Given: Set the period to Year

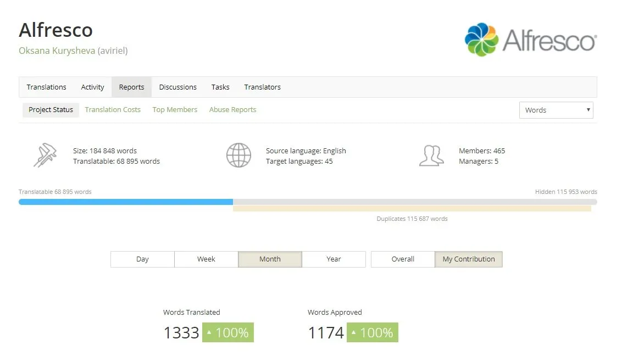Looking at the screenshot, I should pos(334,259).
